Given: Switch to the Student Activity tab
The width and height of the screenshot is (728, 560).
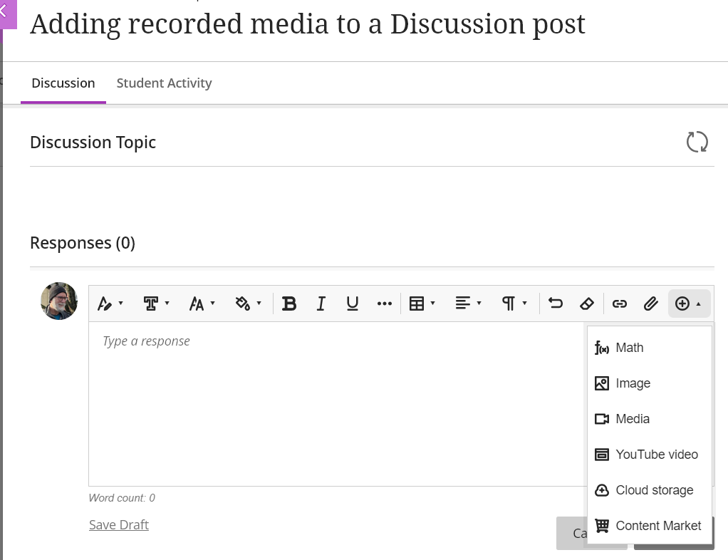Looking at the screenshot, I should point(164,83).
